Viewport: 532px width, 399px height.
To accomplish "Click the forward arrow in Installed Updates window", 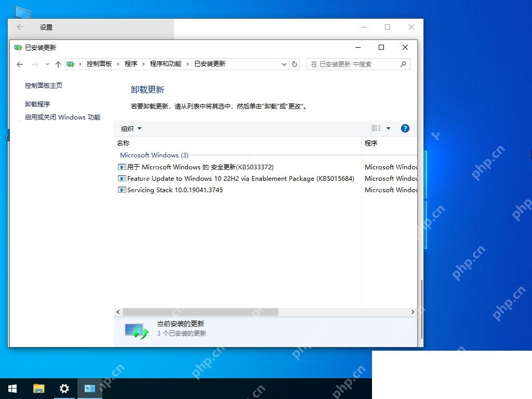I will tap(35, 64).
